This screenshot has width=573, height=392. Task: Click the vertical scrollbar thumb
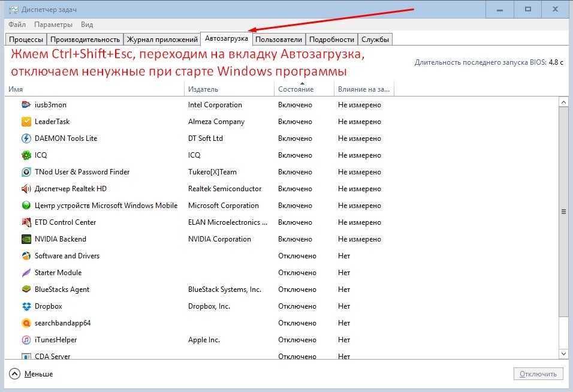[x=563, y=212]
